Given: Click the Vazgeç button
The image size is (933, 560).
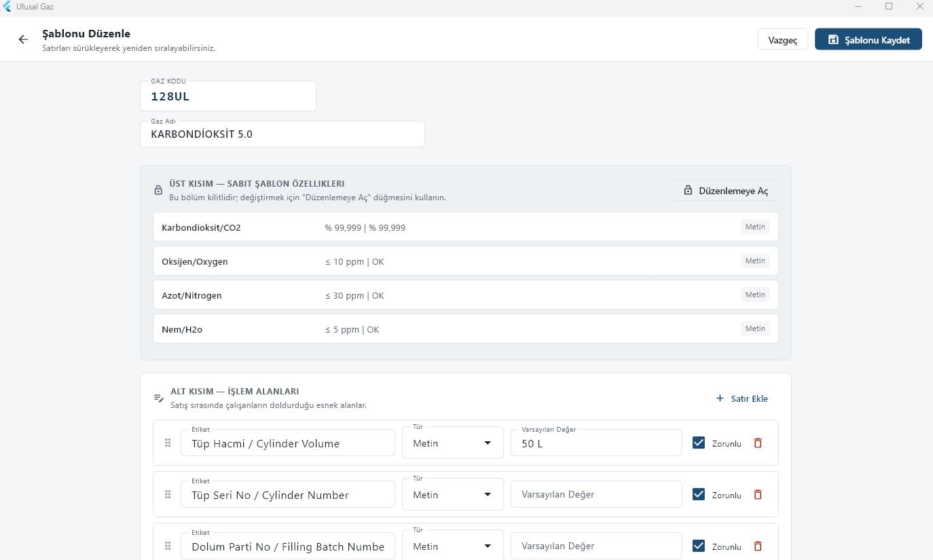Looking at the screenshot, I should coord(782,39).
